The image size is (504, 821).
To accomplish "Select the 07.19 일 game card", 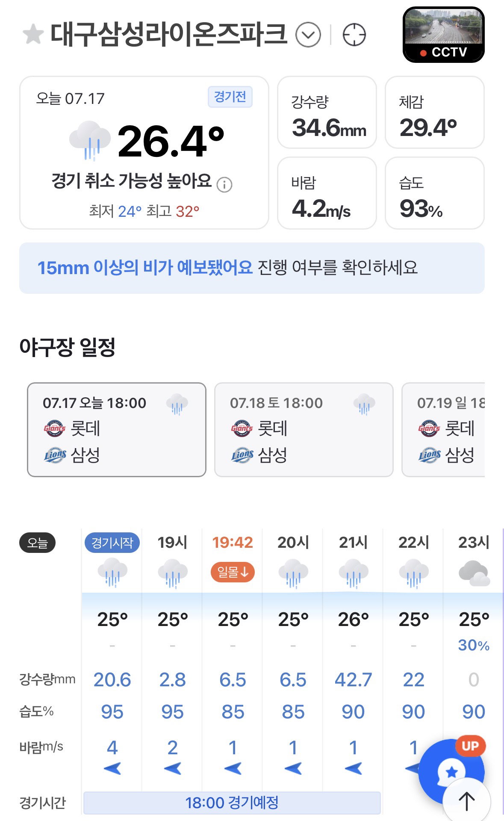I will pyautogui.click(x=443, y=430).
